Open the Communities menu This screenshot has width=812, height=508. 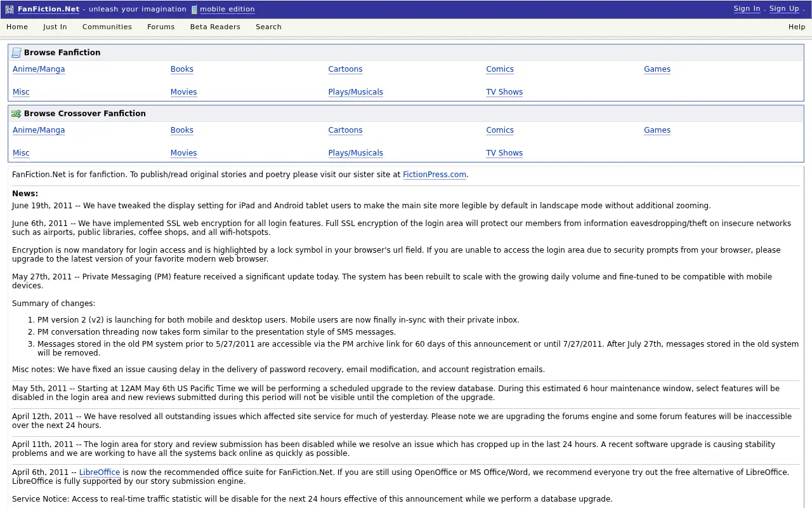click(x=107, y=27)
